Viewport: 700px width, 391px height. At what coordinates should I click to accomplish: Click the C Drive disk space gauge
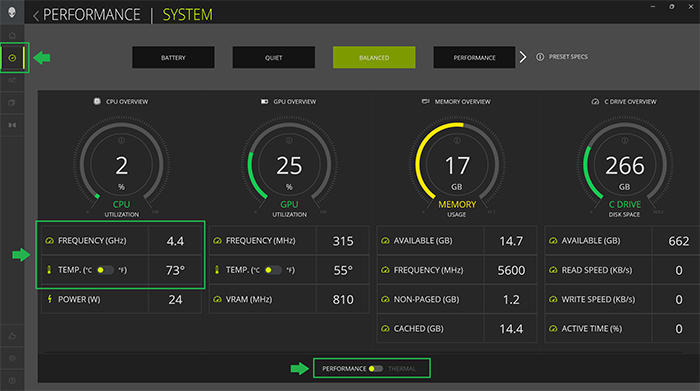(x=625, y=165)
